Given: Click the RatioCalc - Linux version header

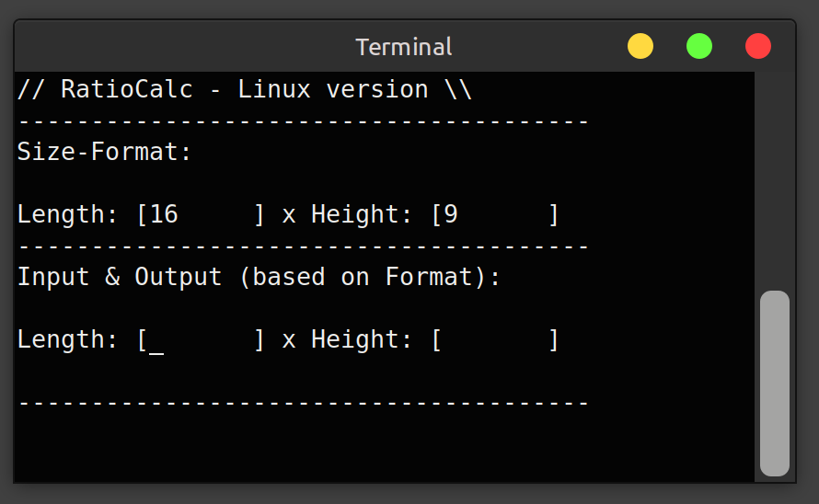Looking at the screenshot, I should point(245,90).
